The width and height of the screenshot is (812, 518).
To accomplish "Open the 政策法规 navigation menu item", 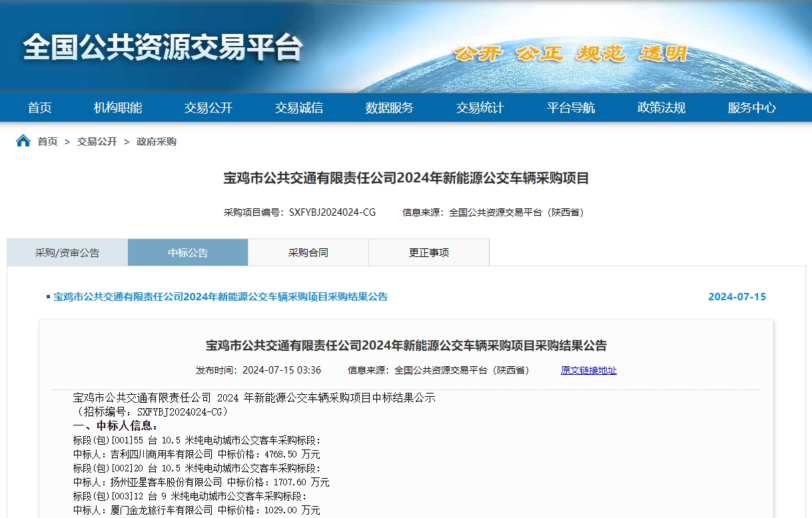I will click(x=661, y=107).
